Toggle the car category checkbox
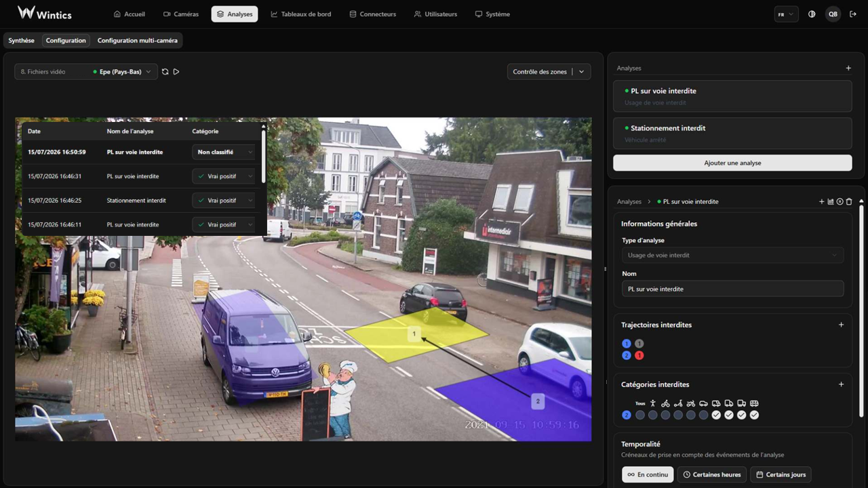Screen dimensions: 868x488 click(x=703, y=415)
